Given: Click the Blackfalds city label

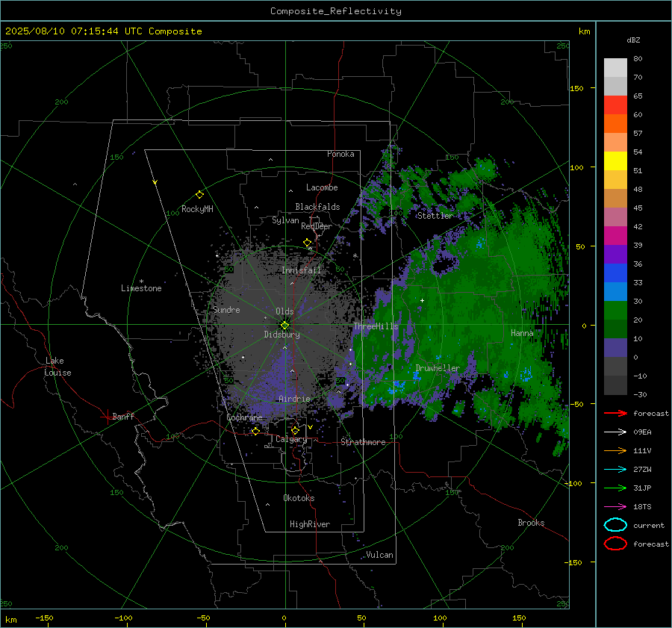Looking at the screenshot, I should click(x=317, y=207).
